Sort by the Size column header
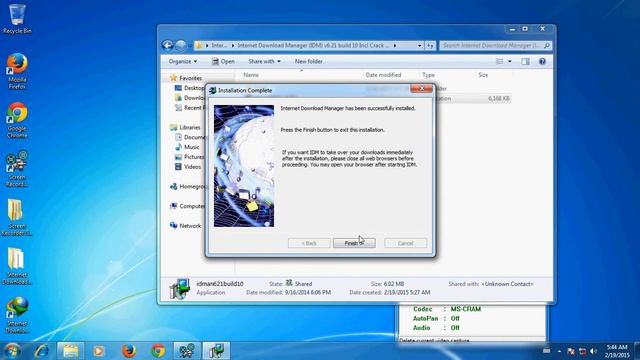This screenshot has height=360, width=640. point(483,75)
